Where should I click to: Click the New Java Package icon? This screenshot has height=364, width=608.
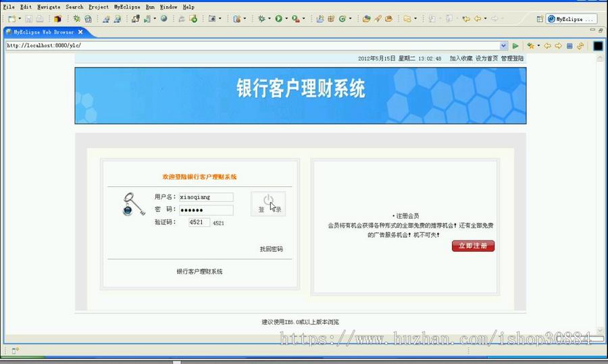pos(331,19)
